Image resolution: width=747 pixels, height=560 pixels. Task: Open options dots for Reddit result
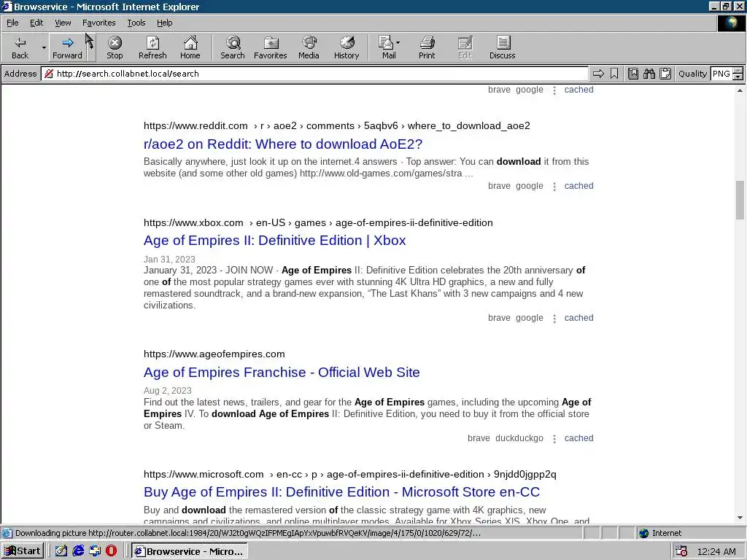pos(554,186)
